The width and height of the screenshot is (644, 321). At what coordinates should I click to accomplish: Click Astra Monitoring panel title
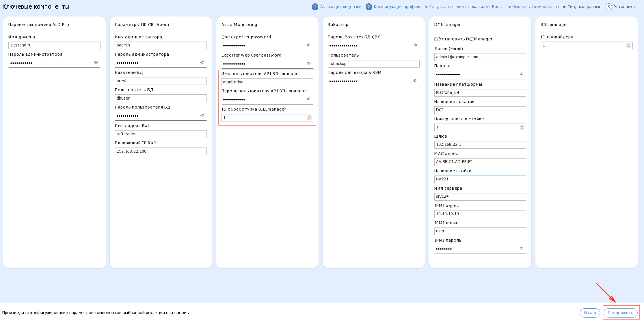(239, 25)
